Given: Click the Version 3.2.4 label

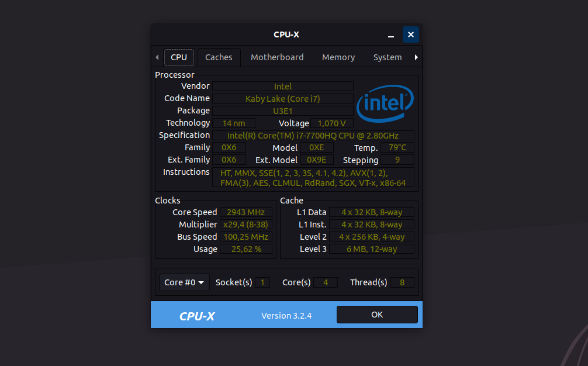Looking at the screenshot, I should point(286,315).
